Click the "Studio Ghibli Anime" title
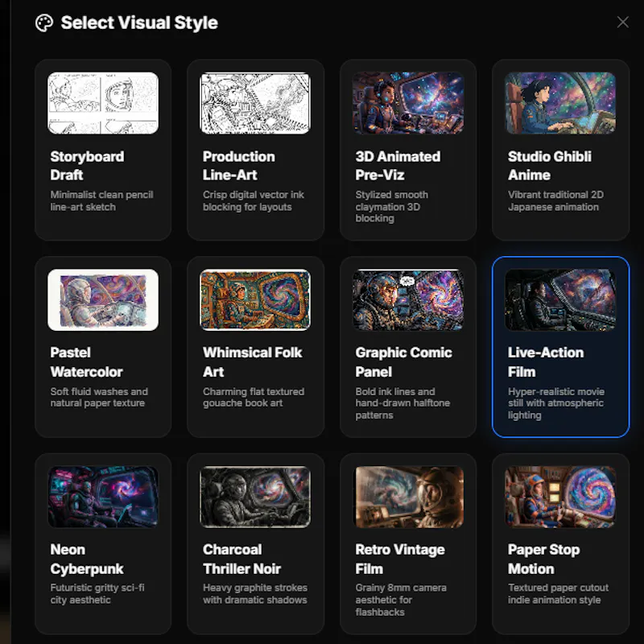This screenshot has width=644, height=644. coord(550,166)
